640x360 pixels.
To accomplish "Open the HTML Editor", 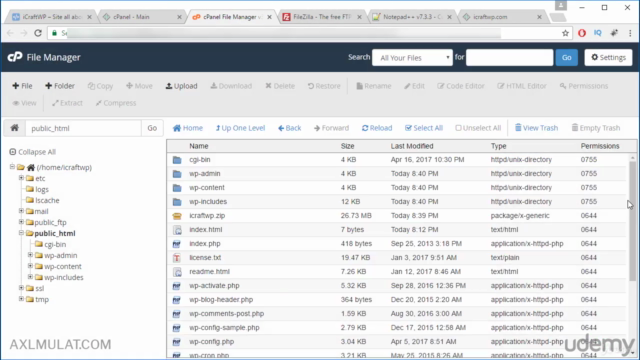I will pos(522,86).
